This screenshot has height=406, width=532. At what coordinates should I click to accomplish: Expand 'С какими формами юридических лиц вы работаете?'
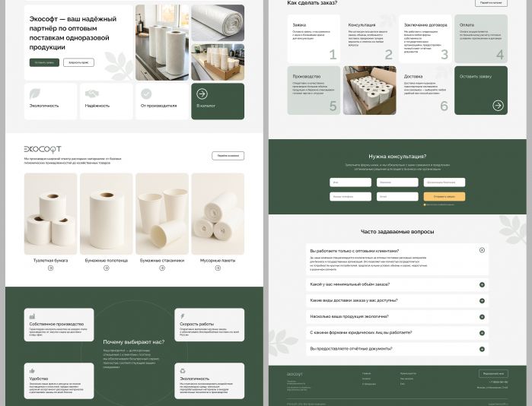click(482, 333)
